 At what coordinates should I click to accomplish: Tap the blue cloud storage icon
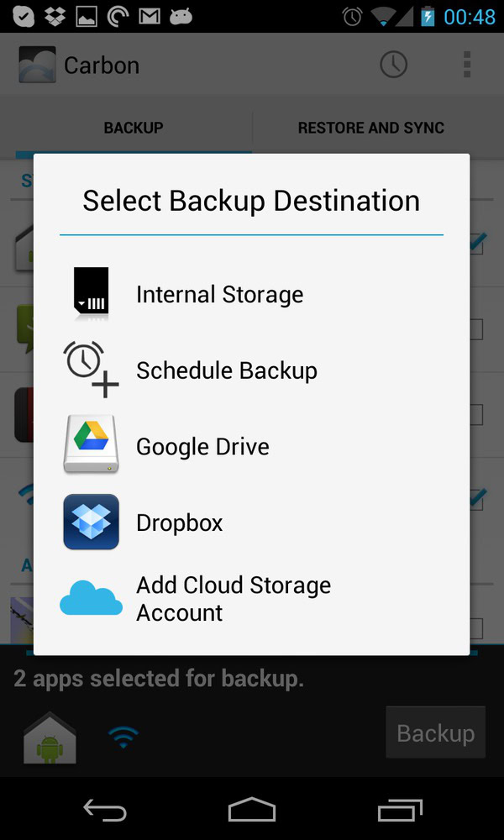click(x=91, y=598)
